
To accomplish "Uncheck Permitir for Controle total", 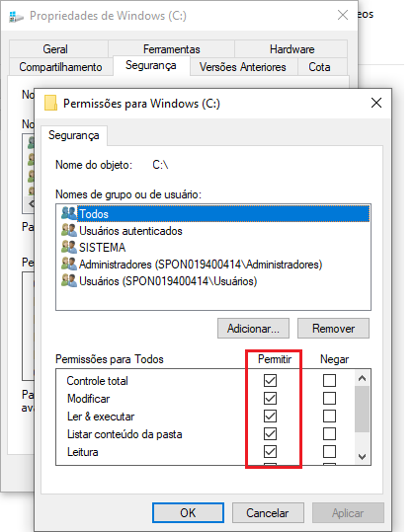I will [x=270, y=380].
